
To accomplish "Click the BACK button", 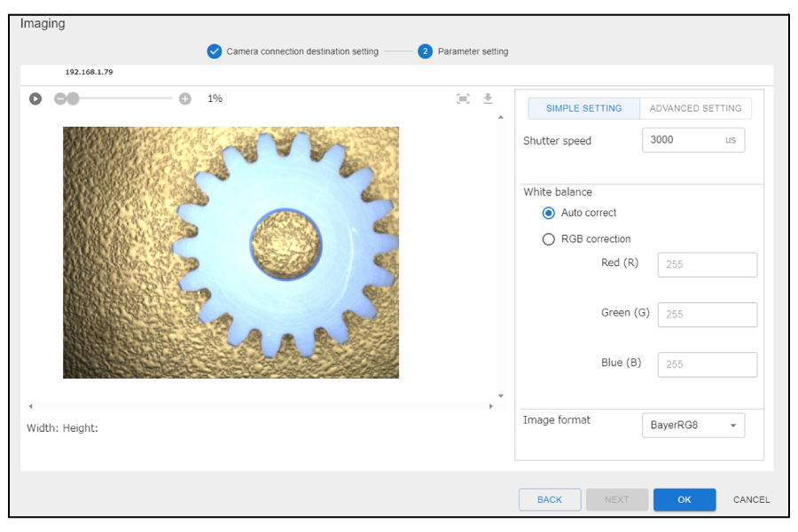I will coord(550,499).
